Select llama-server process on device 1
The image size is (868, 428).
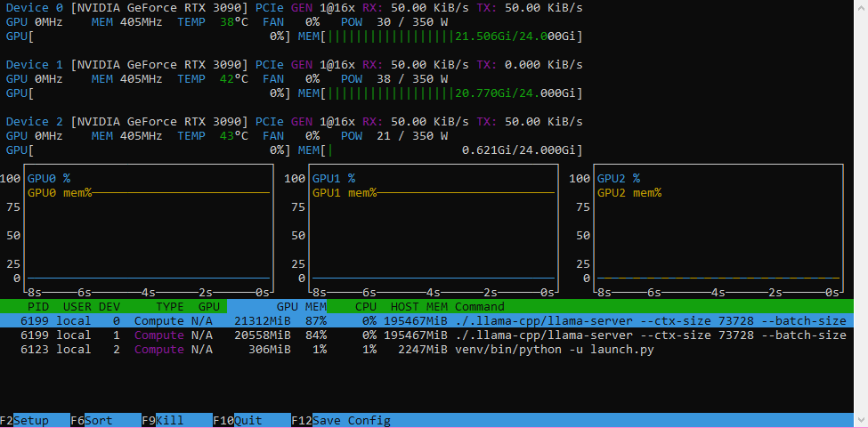426,335
